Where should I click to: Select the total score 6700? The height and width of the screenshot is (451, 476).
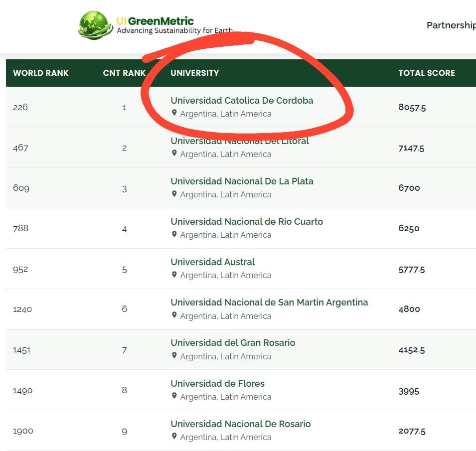pyautogui.click(x=409, y=188)
